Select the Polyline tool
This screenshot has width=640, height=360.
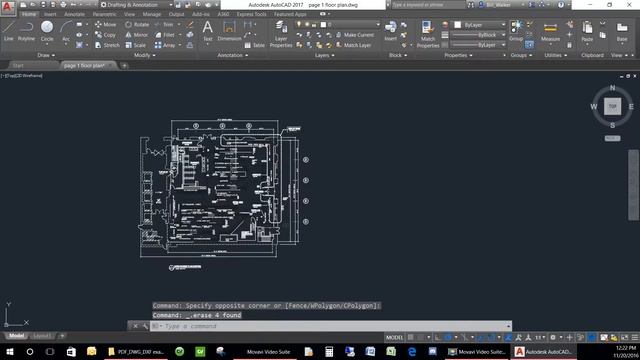pos(26,31)
